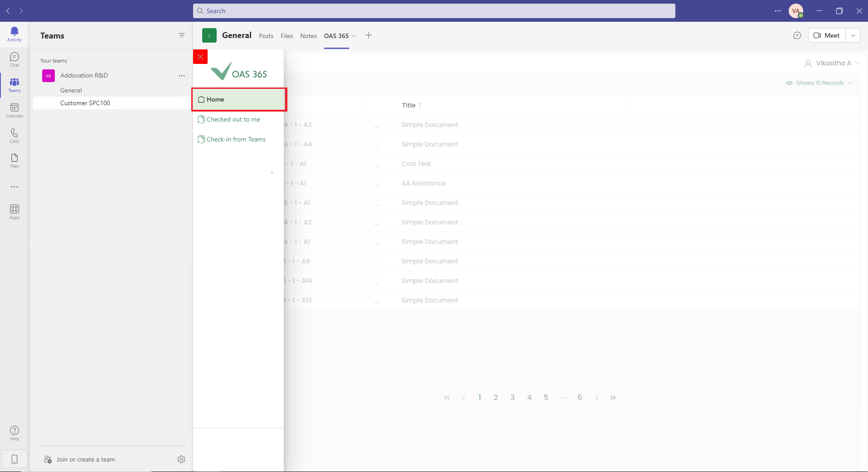This screenshot has height=472, width=868.
Task: Expand the Meet button dropdown arrow
Action: pos(853,35)
